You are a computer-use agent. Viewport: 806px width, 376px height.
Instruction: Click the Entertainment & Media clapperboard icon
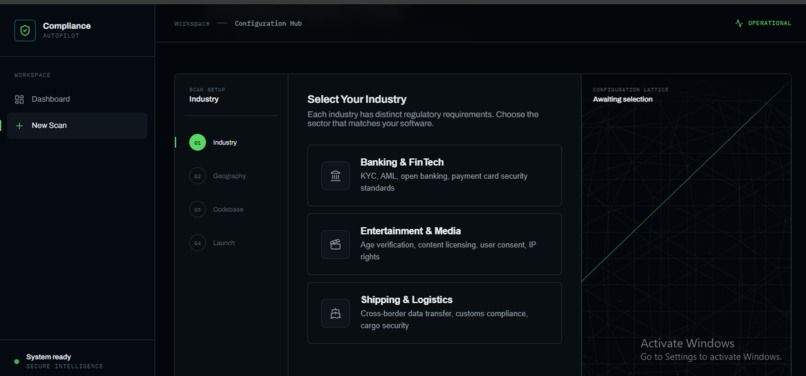(336, 244)
